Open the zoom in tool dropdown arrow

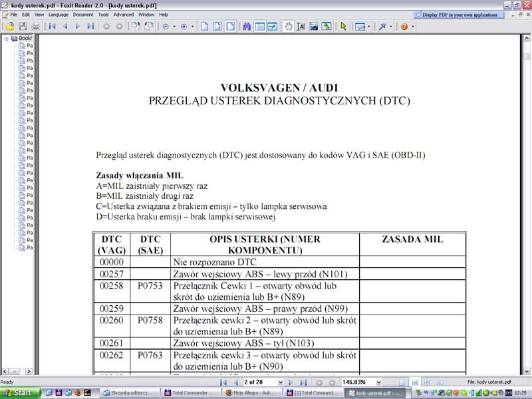tap(193, 27)
